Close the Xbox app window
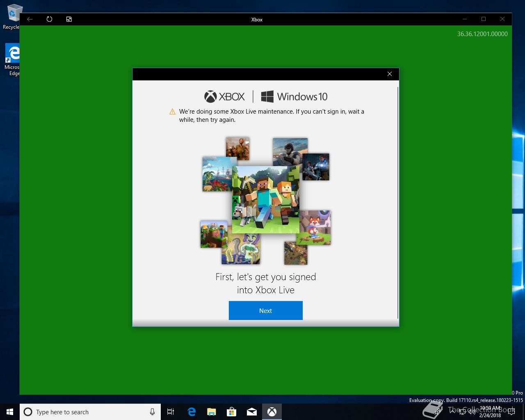This screenshot has height=420, width=525. 502,19
